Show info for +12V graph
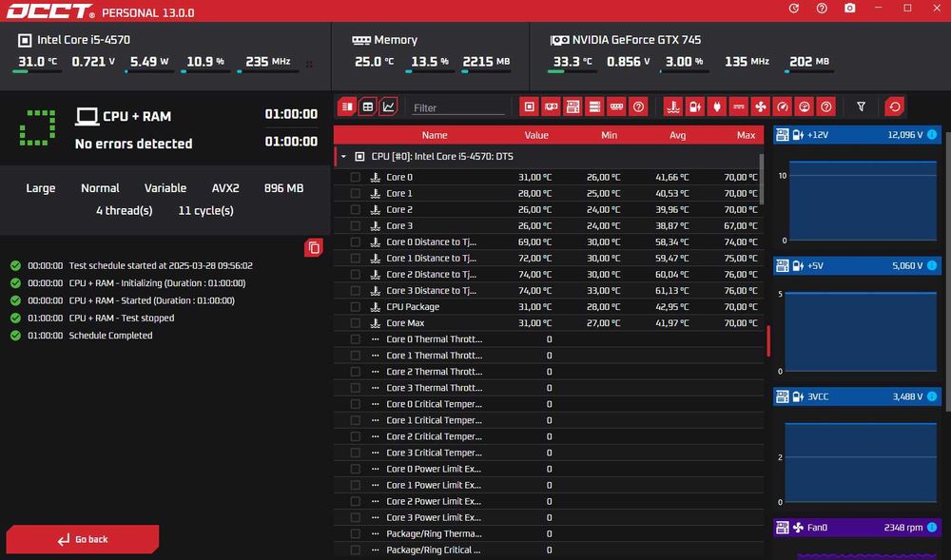Image resolution: width=951 pixels, height=560 pixels. point(932,135)
